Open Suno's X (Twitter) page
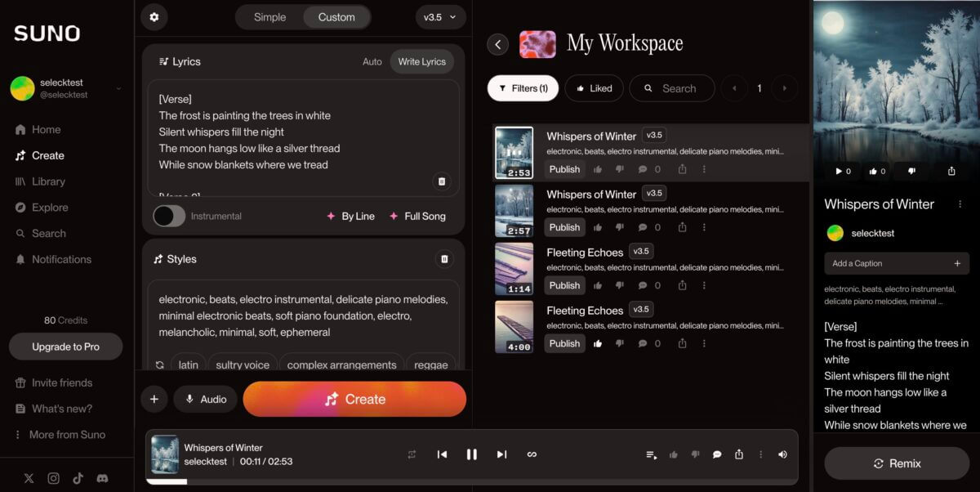This screenshot has height=492, width=980. [x=29, y=478]
